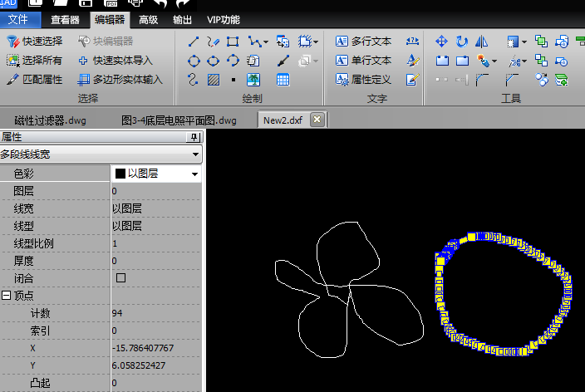Open text style icon beside single-line text
The image size is (585, 392).
pyautogui.click(x=413, y=61)
